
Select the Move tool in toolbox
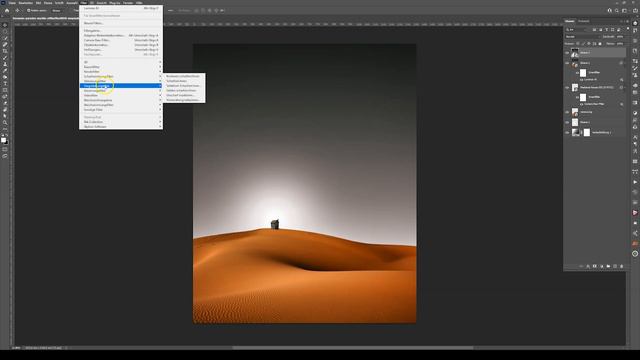5,25
